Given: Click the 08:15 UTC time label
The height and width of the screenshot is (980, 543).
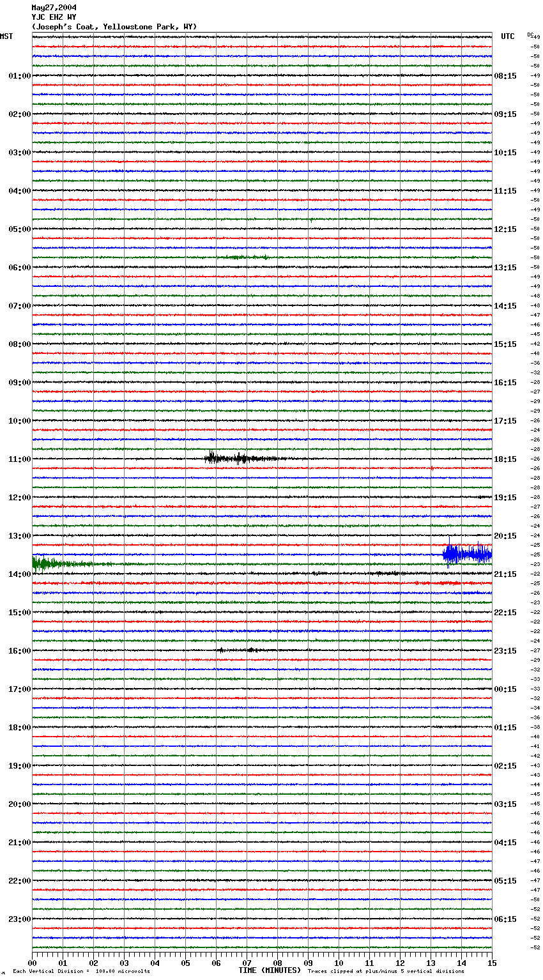Looking at the screenshot, I should 505,76.
